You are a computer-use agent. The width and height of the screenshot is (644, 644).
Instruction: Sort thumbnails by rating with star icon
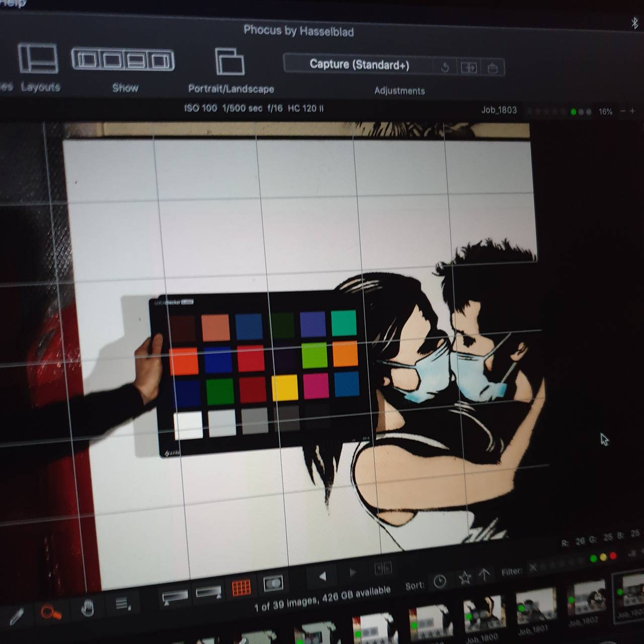[464, 578]
